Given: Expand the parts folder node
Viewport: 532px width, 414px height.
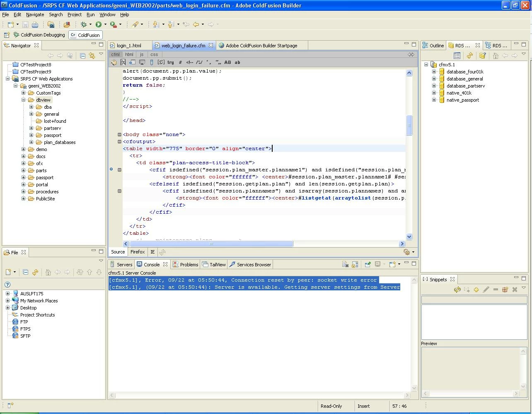Looking at the screenshot, I should coord(23,170).
